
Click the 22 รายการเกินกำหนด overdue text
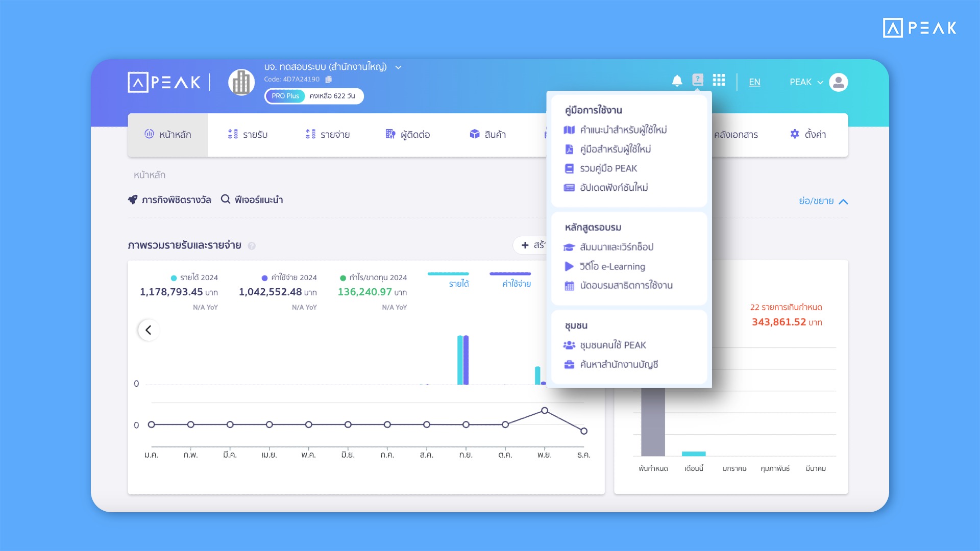[x=786, y=307]
